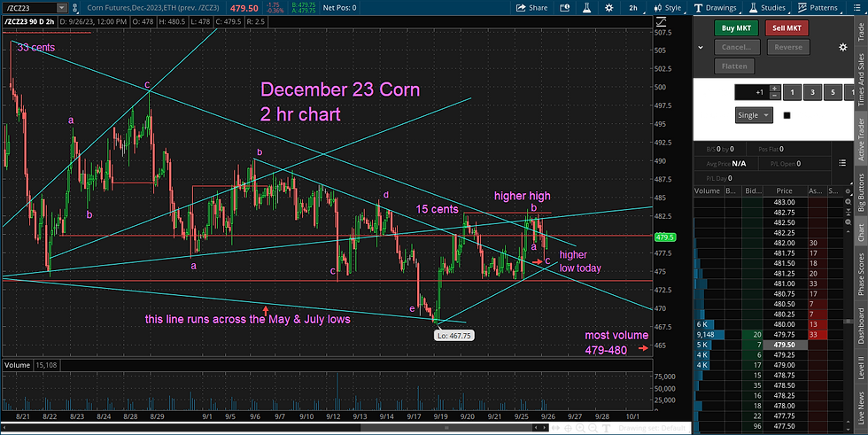Click the Price column header in ladder
Viewport: 868px width, 435px height.
(784, 191)
